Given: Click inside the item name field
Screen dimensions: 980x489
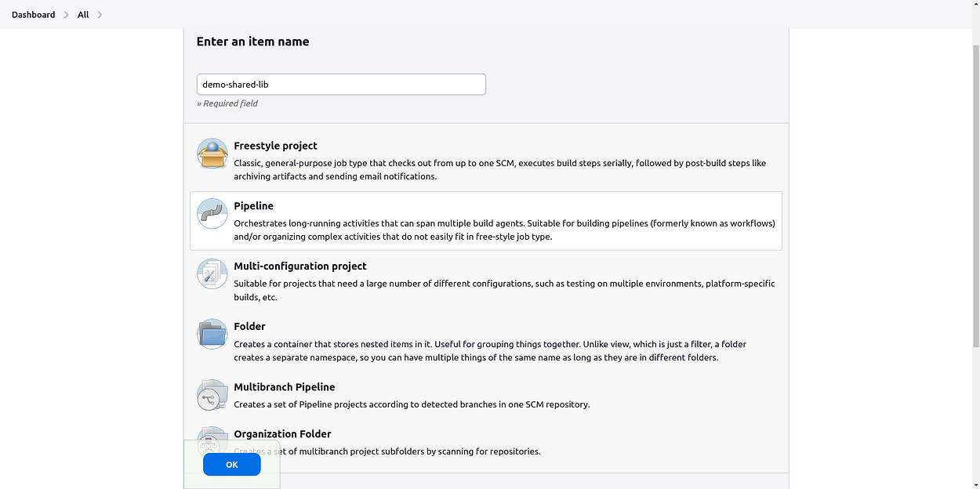Looking at the screenshot, I should point(341,84).
